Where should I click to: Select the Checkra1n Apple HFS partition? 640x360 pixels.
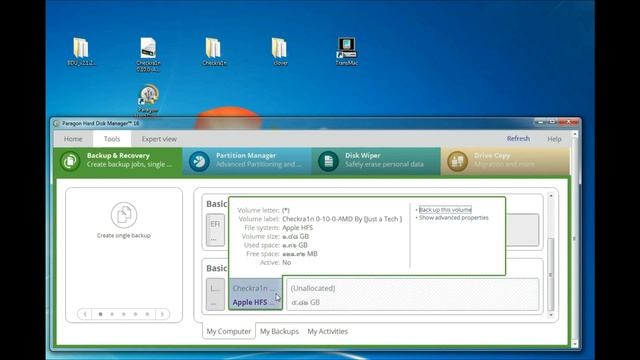255,295
